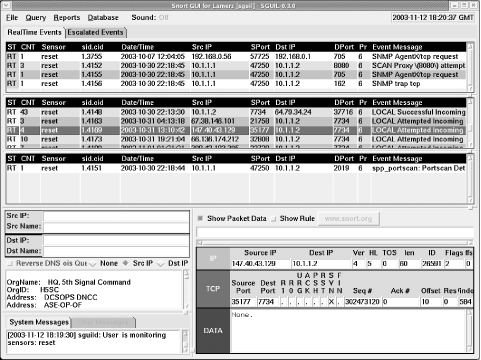Click the TCP section label
Viewport: 481px width, 360px height.
coord(213,289)
